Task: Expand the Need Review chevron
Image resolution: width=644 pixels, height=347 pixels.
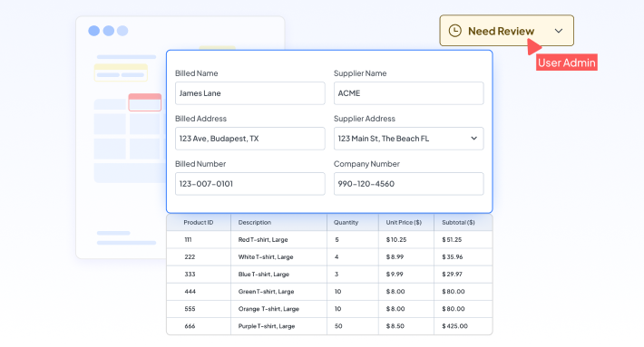Action: click(x=559, y=31)
